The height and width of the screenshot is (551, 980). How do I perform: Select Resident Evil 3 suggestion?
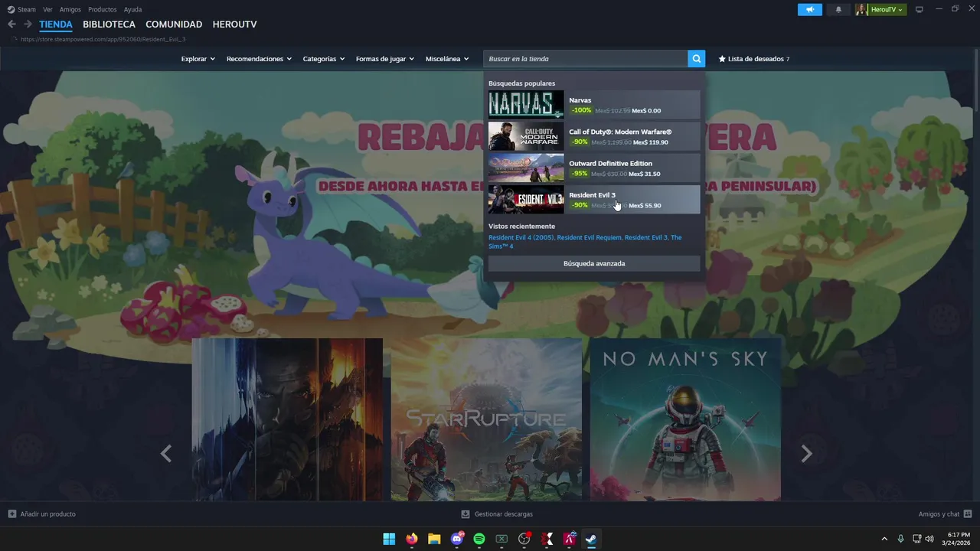click(x=594, y=200)
